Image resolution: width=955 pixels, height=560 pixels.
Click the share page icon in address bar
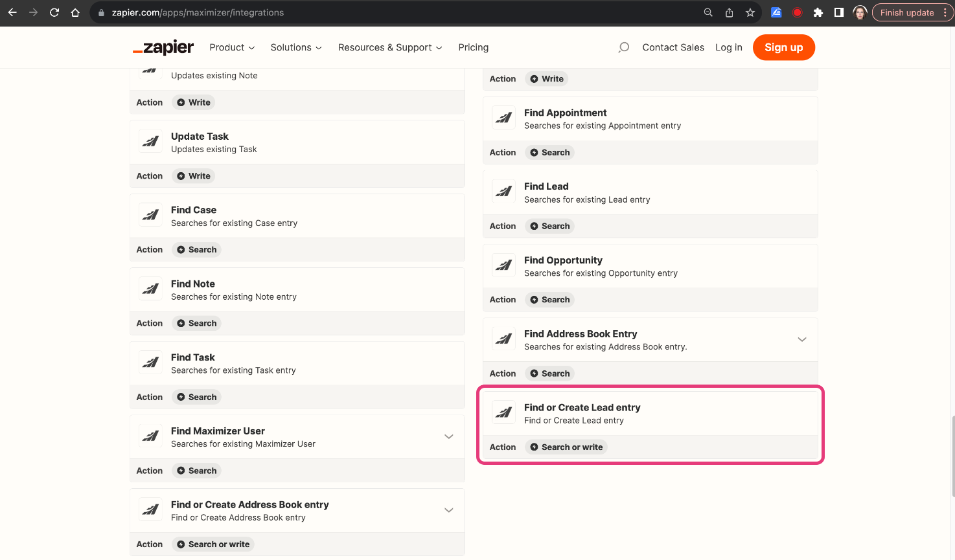click(729, 12)
